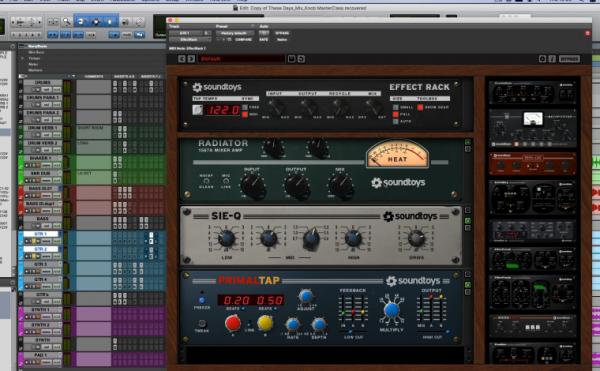Click the undo arrow beside preset name
Viewport: 600px width, 371px height.
tap(301, 59)
